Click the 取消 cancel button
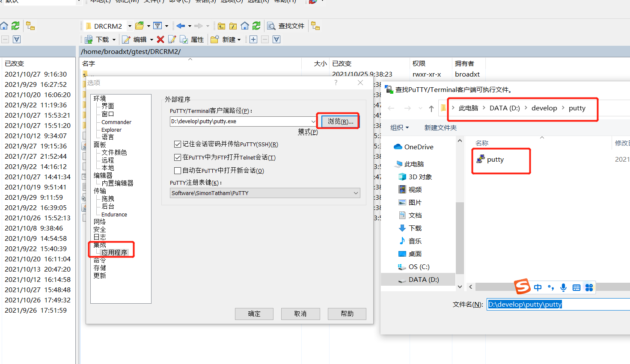Viewport: 630px width, 364px height. [x=300, y=314]
